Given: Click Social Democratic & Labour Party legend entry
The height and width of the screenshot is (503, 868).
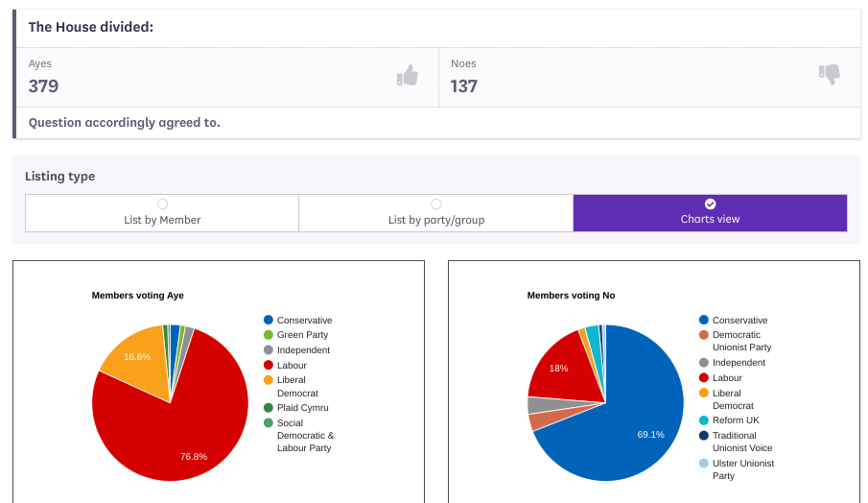Looking at the screenshot, I should pyautogui.click(x=304, y=436).
